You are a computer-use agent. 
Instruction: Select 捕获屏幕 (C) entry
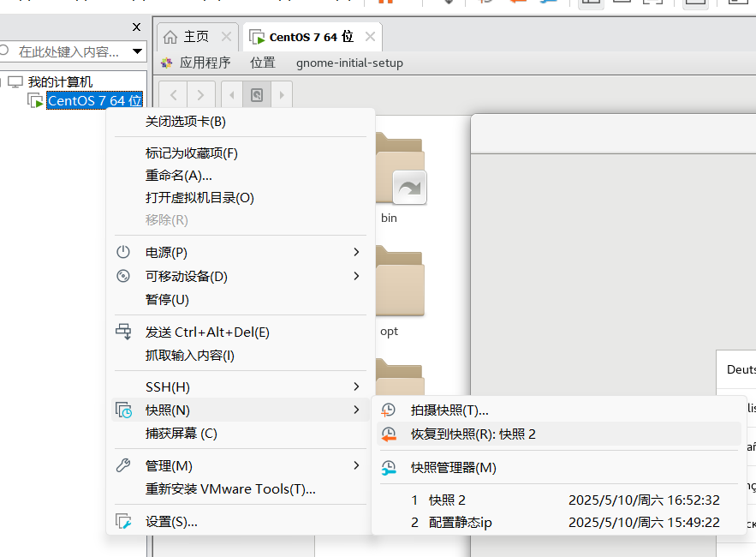(x=240, y=434)
